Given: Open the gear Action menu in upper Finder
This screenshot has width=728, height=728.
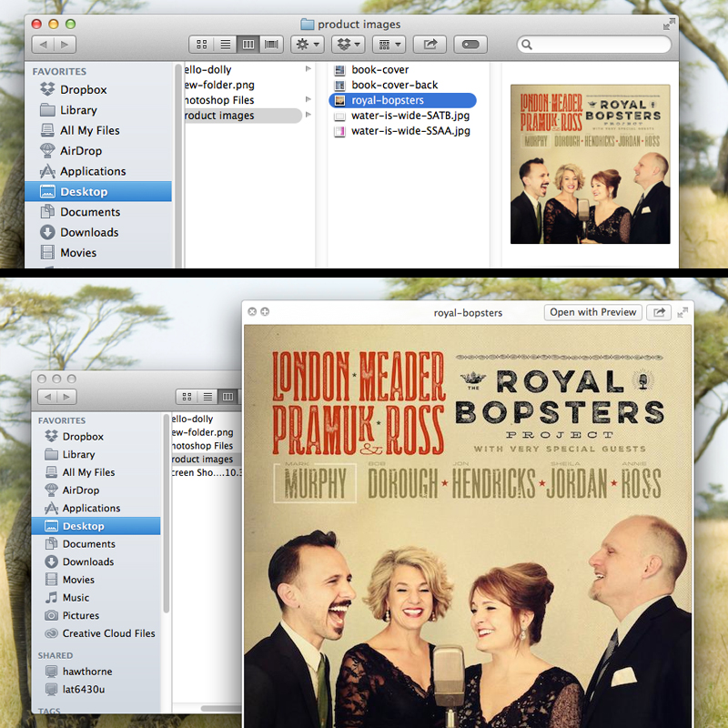Looking at the screenshot, I should click(x=308, y=45).
